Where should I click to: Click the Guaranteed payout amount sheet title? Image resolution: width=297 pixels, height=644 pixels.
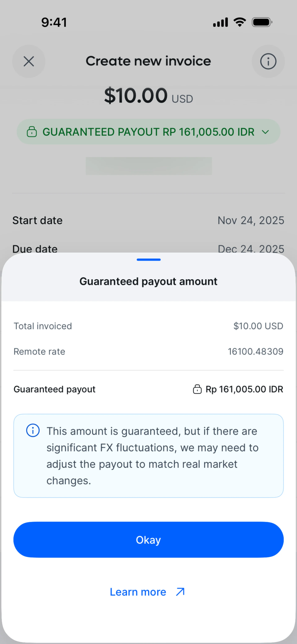(148, 281)
